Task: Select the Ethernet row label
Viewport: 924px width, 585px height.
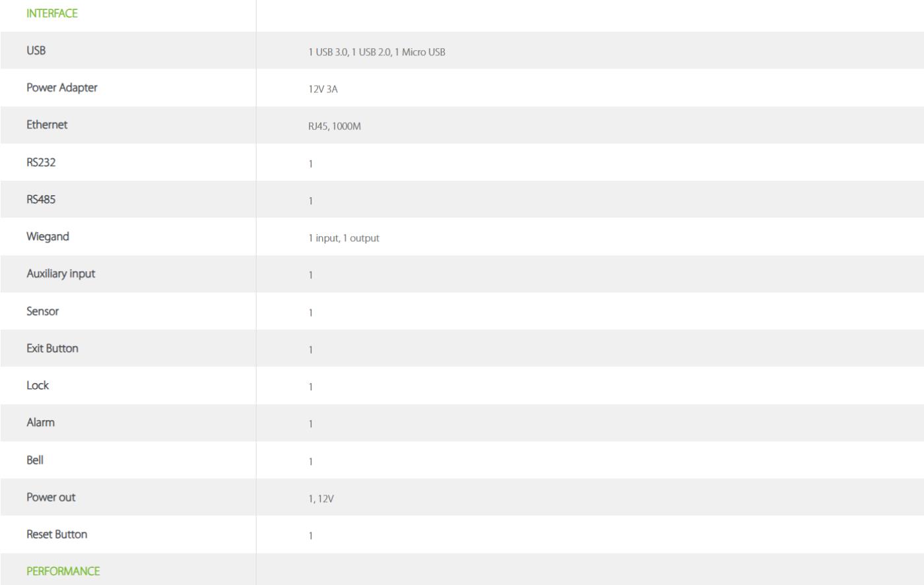Action: tap(47, 125)
